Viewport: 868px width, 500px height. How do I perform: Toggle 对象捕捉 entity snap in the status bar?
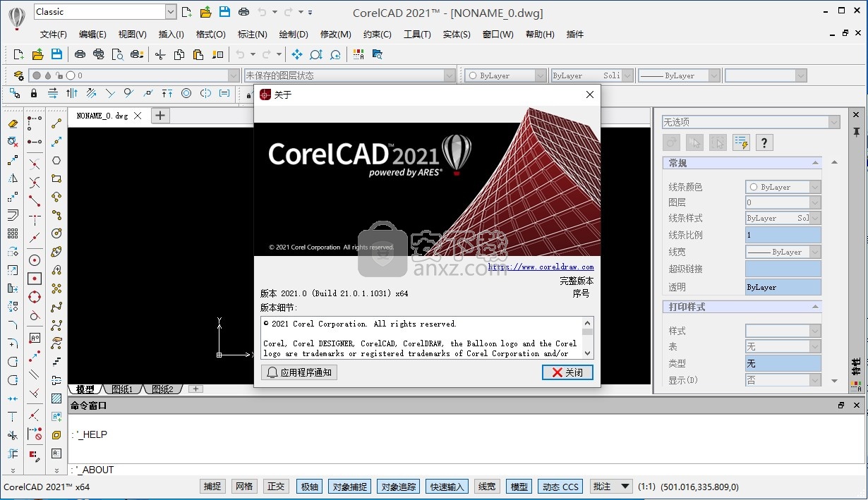(x=349, y=487)
